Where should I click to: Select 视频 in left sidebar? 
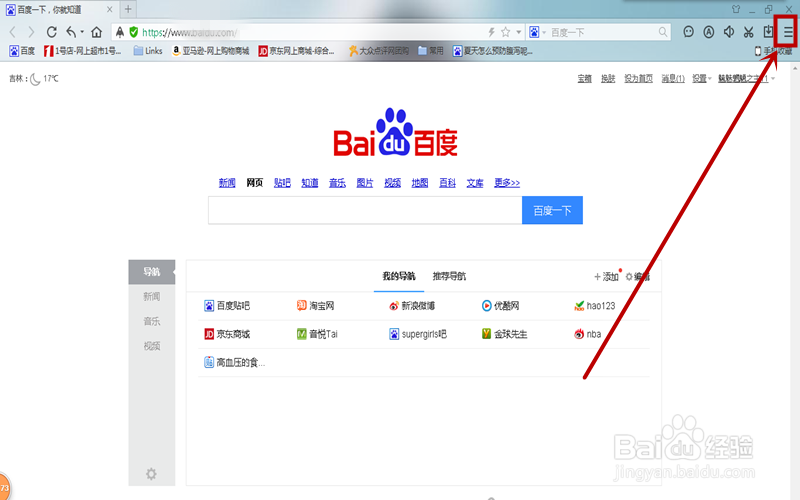tap(152, 346)
